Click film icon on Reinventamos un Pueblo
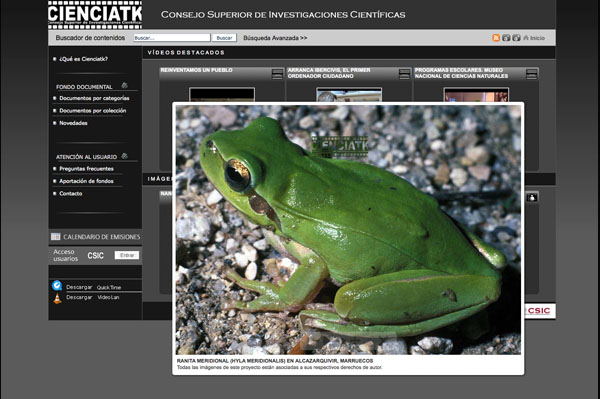The height and width of the screenshot is (399, 600). (277, 74)
